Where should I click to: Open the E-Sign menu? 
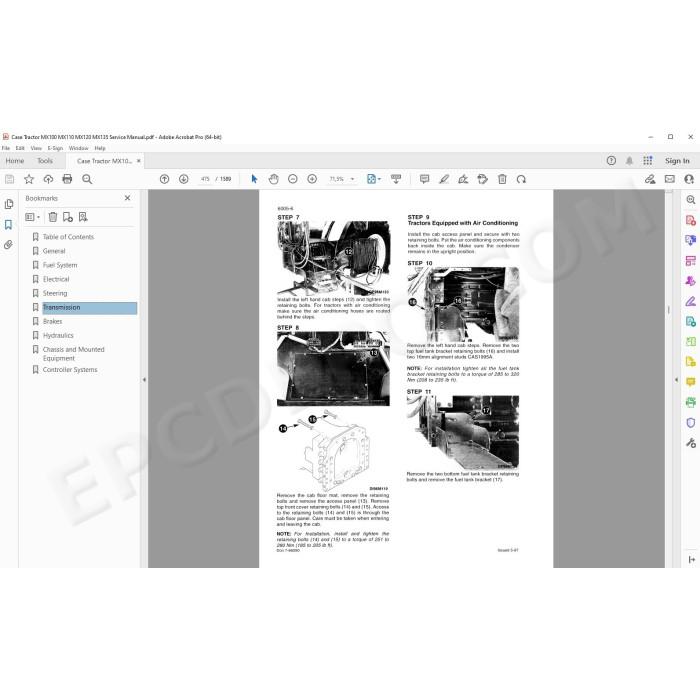[x=55, y=148]
